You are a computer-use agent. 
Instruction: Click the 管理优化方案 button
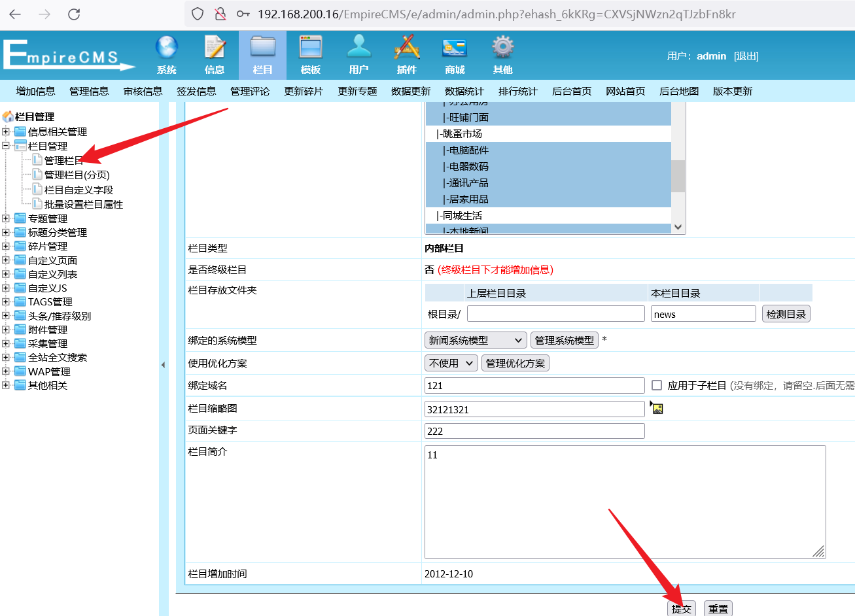(515, 363)
